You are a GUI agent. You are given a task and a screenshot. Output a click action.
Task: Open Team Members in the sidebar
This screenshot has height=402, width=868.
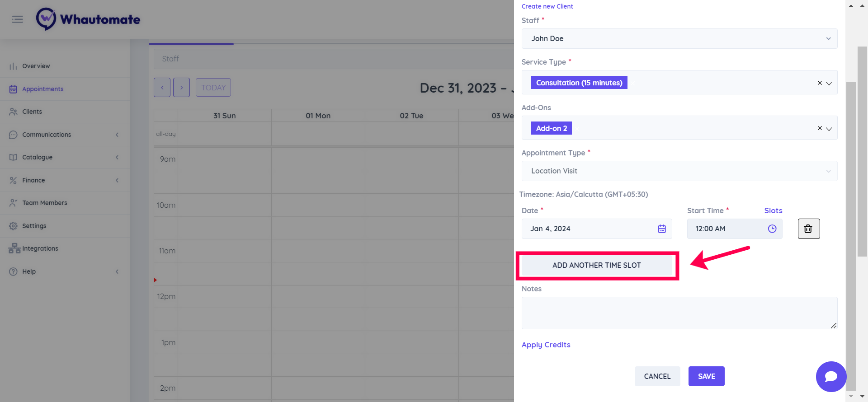point(45,203)
